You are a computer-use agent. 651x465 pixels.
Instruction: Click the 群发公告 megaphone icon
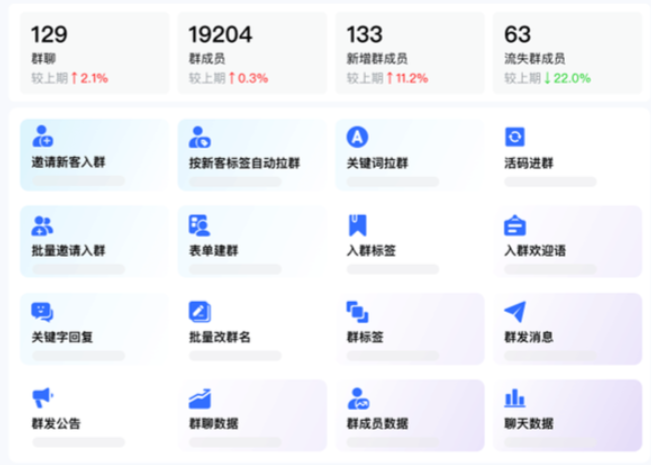pyautogui.click(x=42, y=399)
